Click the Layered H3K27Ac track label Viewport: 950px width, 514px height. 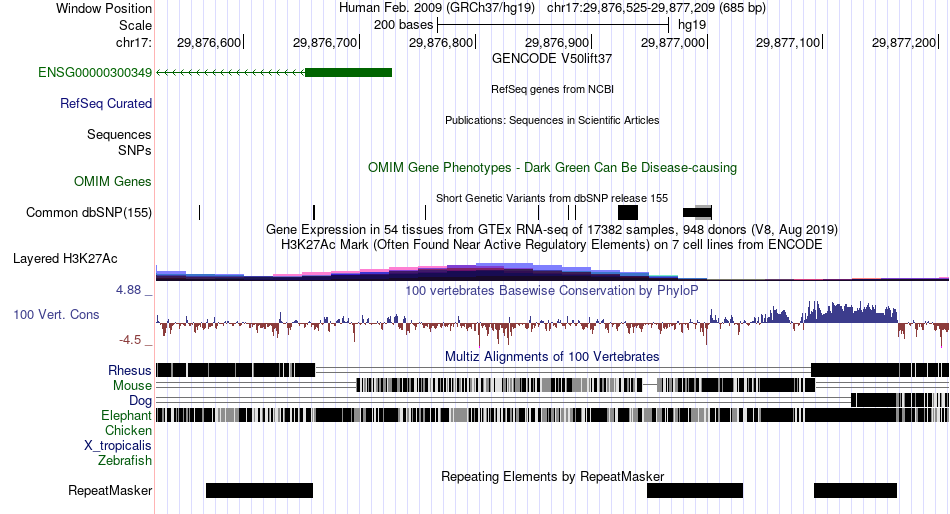point(65,259)
